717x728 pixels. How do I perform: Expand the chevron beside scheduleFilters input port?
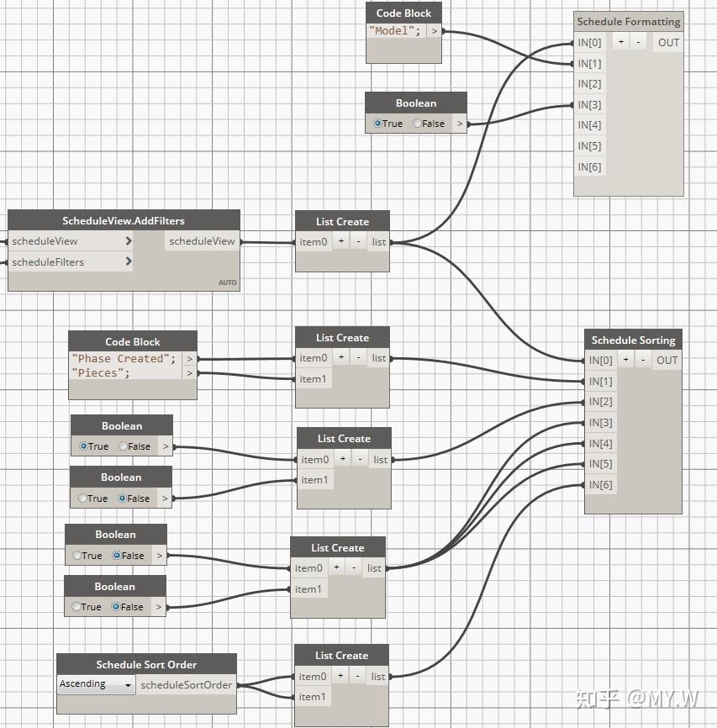coord(129,261)
